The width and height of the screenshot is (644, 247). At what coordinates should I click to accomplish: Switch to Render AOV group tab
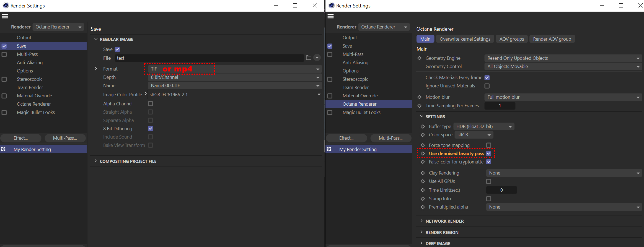pos(552,39)
